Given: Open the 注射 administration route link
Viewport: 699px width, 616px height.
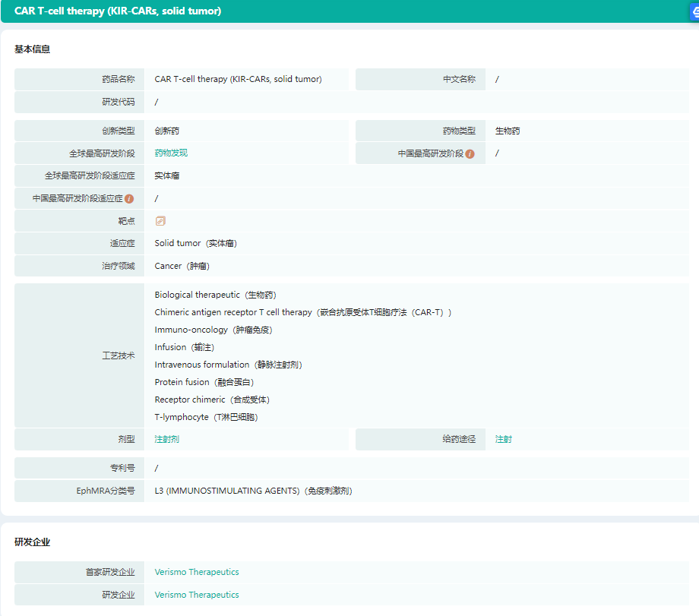Looking at the screenshot, I should coord(504,439).
